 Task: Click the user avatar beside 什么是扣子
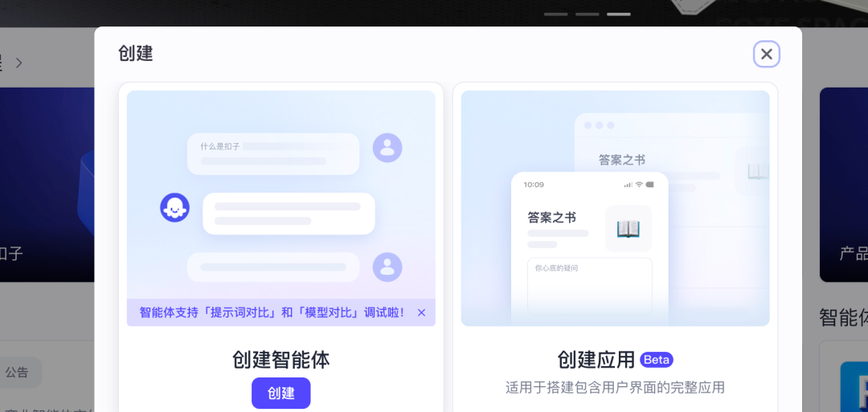[x=387, y=148]
